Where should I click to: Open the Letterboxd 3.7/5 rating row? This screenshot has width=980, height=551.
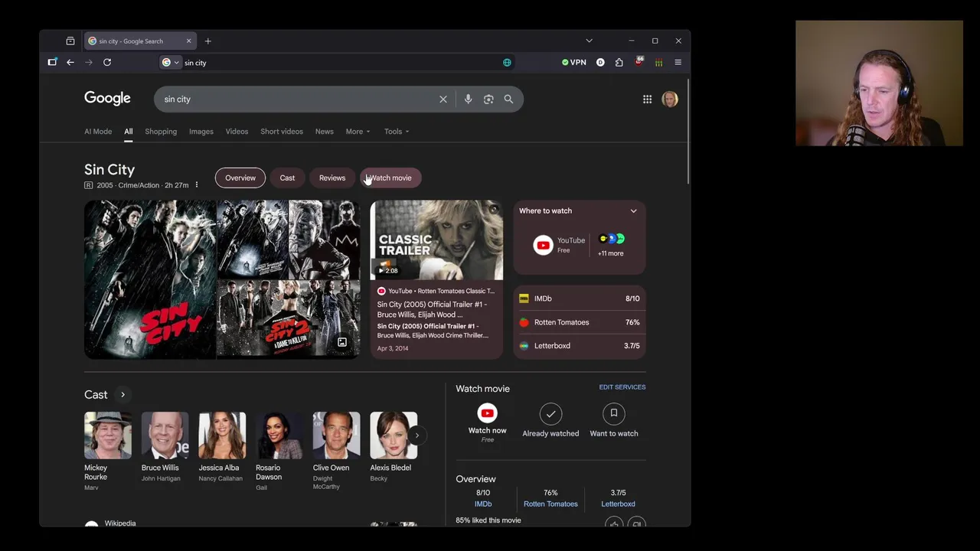point(580,346)
